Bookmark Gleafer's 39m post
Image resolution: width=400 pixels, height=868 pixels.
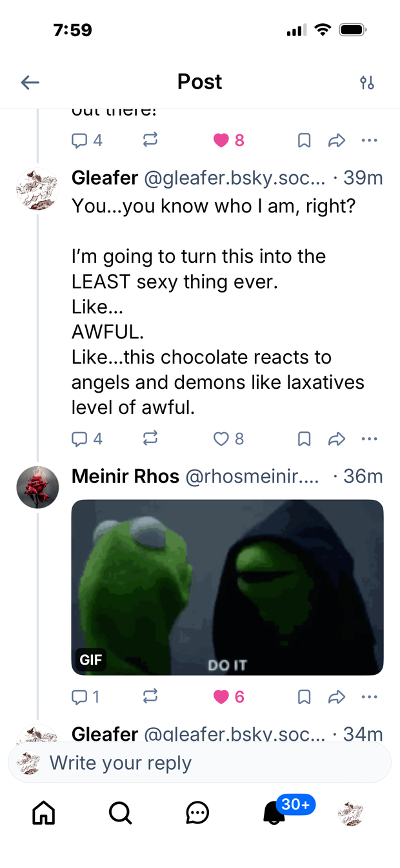305,439
